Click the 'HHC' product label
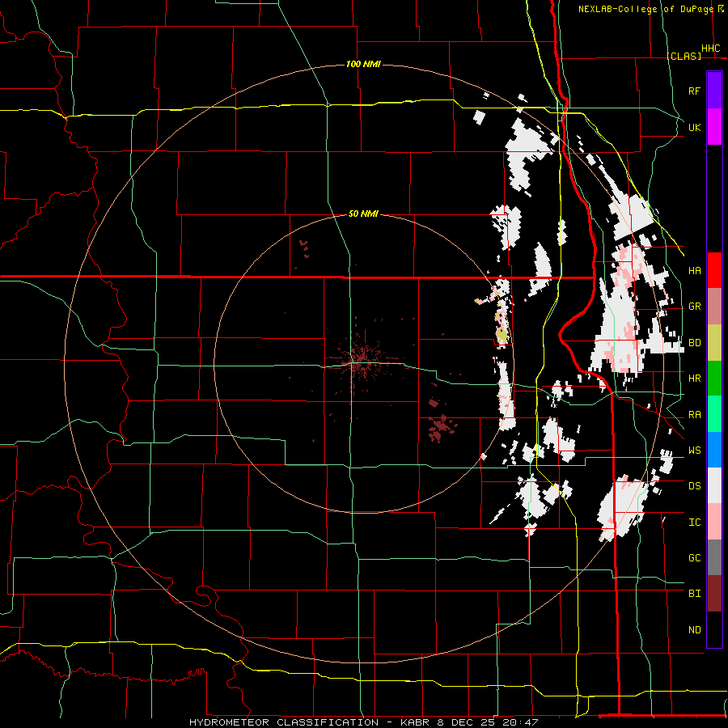The height and width of the screenshot is (728, 728). click(x=710, y=49)
